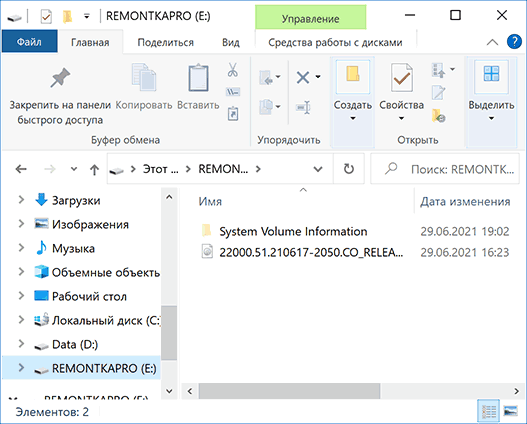Open the drive icon menu in title bar
Image resolution: width=527 pixels, height=424 pixels.
(x=14, y=17)
